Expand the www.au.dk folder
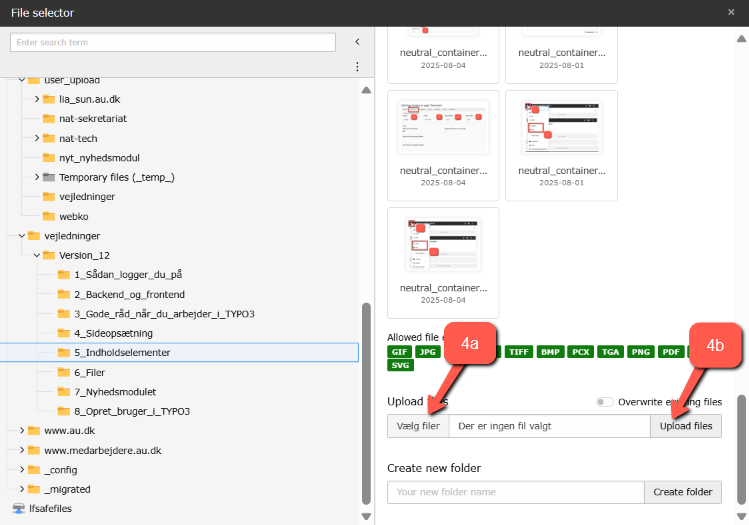Screen dimensions: 749x525 click(22, 431)
